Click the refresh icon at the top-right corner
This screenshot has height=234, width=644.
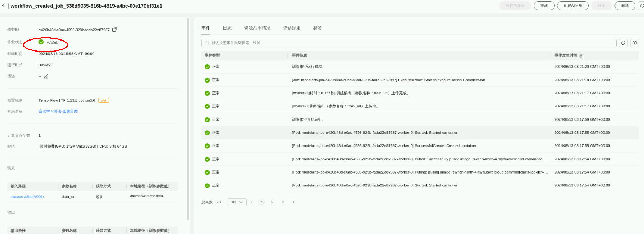click(x=642, y=6)
